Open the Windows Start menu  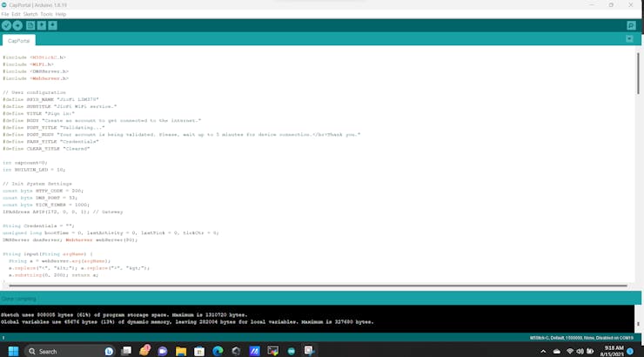13,351
